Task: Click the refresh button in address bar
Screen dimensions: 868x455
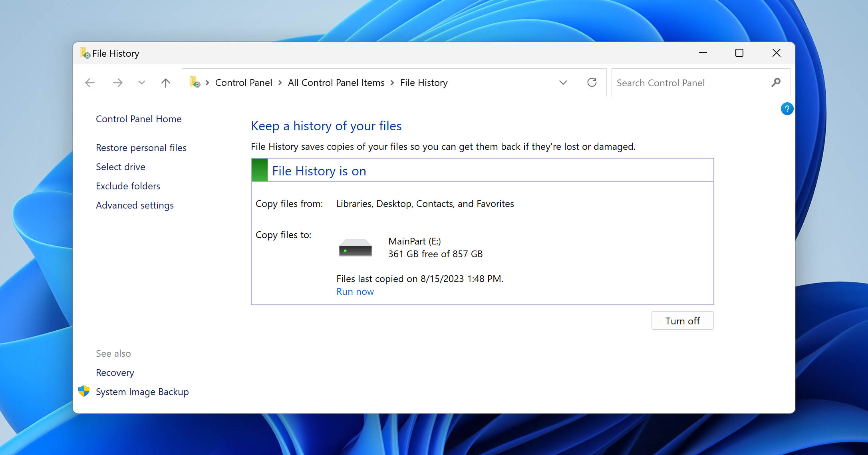Action: coord(592,82)
